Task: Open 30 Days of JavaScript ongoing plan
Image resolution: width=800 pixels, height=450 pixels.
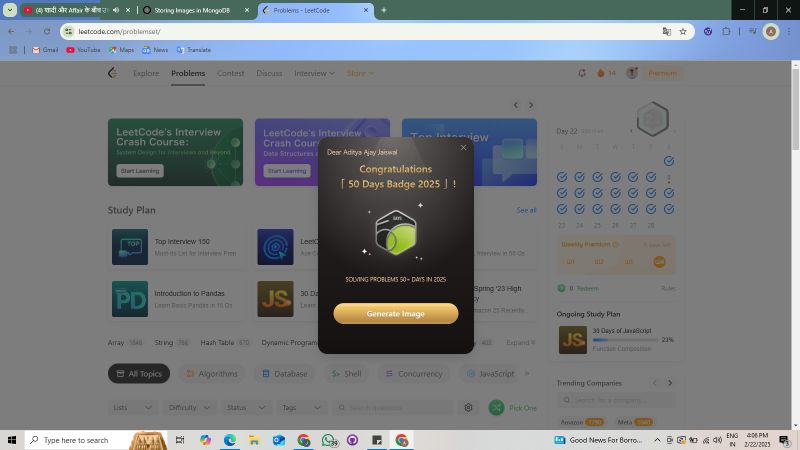Action: click(616, 339)
